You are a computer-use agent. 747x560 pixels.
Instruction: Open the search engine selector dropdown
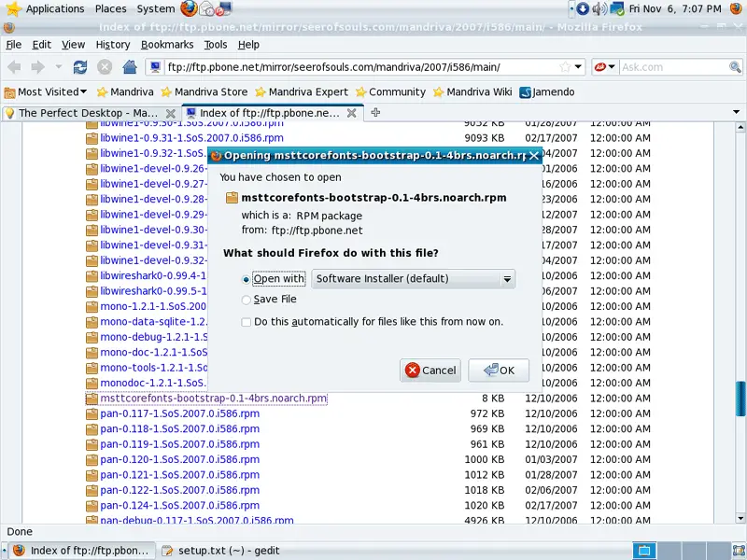(605, 67)
